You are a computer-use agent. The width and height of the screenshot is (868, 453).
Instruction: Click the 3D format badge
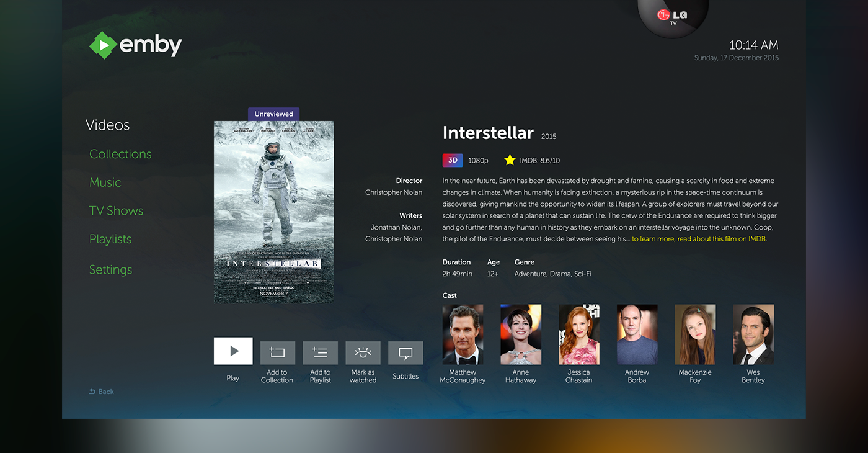(453, 160)
